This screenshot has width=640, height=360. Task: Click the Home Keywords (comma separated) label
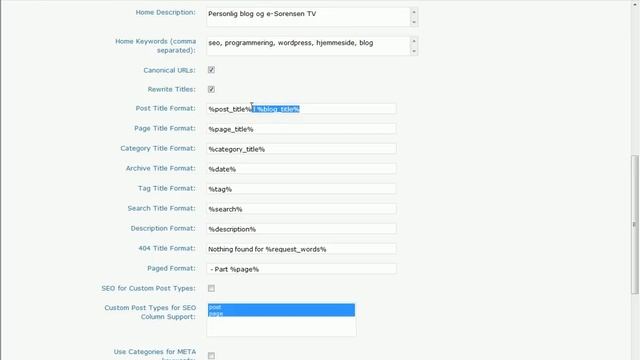tap(156, 46)
